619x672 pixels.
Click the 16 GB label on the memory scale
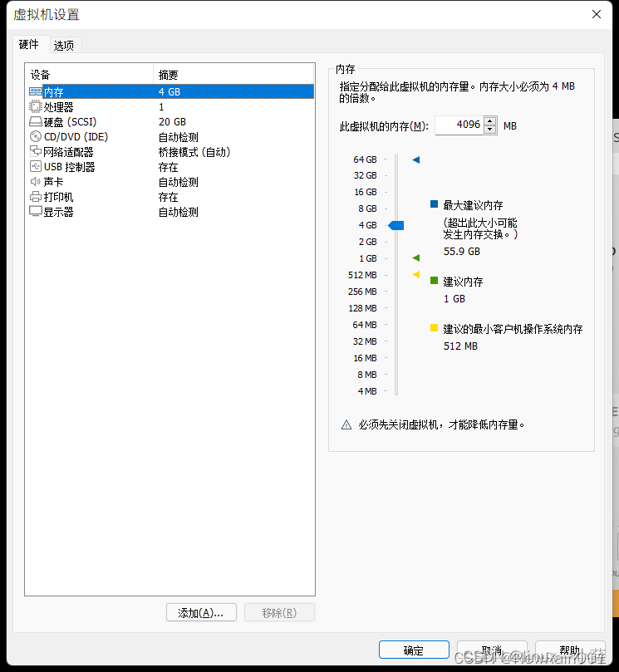coord(366,192)
